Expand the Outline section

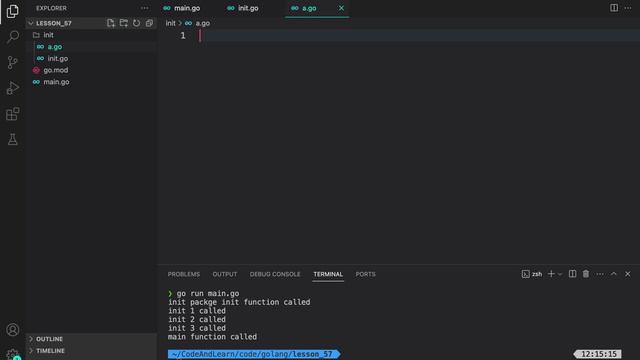[x=91, y=339]
